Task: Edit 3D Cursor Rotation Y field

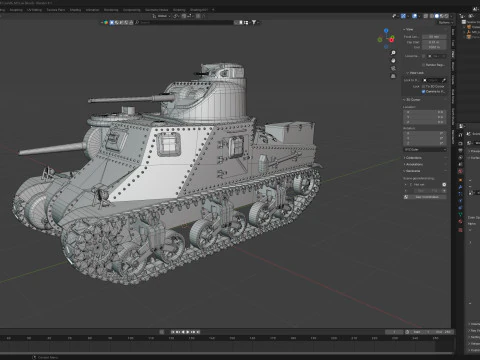Action: coord(424,138)
